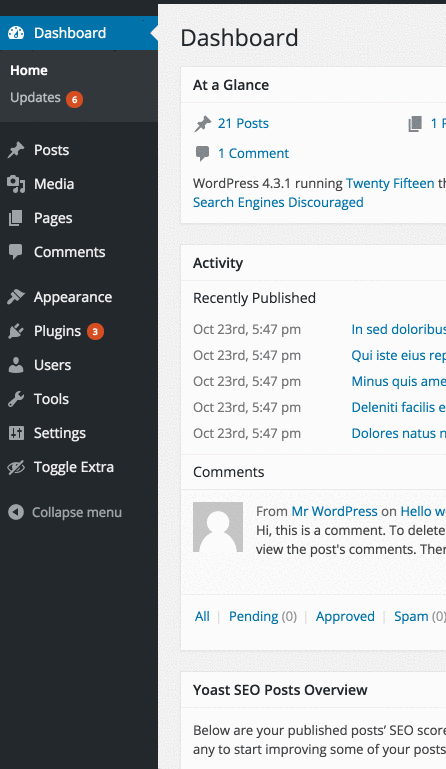446x769 pixels.
Task: Open the 21 Posts link
Action: click(243, 124)
